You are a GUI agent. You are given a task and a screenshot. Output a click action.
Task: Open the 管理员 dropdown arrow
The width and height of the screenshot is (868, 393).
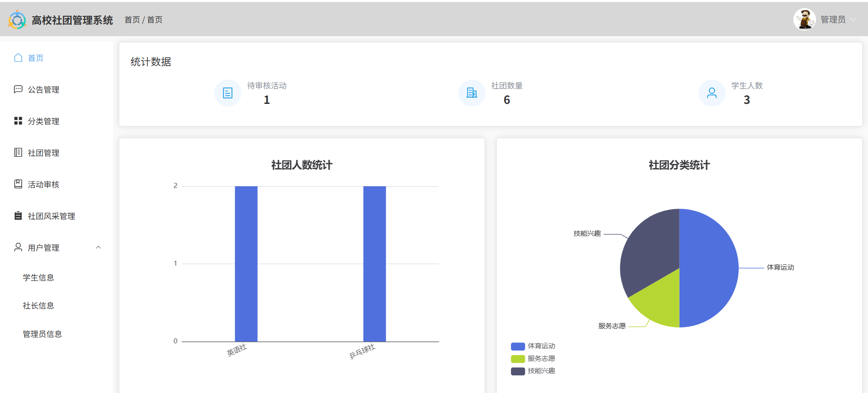click(853, 19)
